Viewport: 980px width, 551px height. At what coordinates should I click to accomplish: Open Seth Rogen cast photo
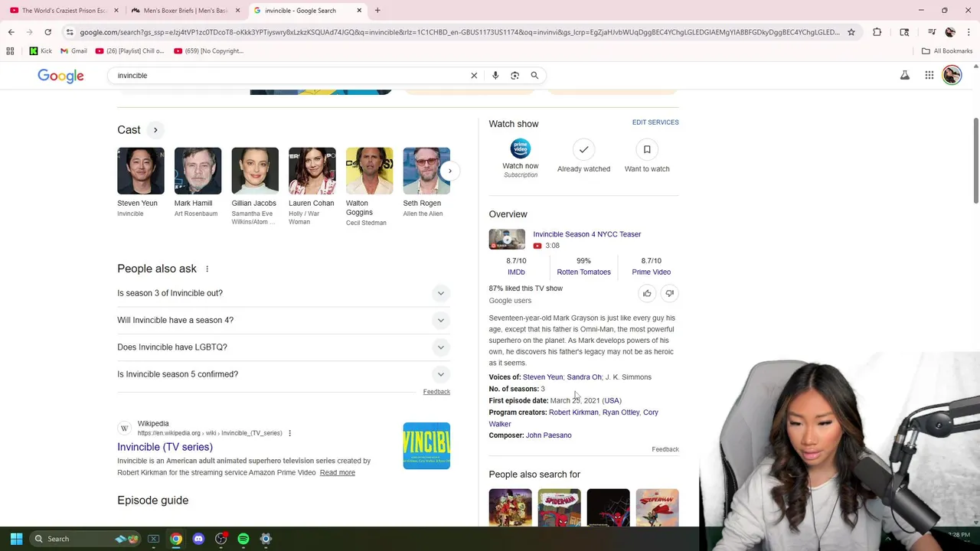click(426, 171)
